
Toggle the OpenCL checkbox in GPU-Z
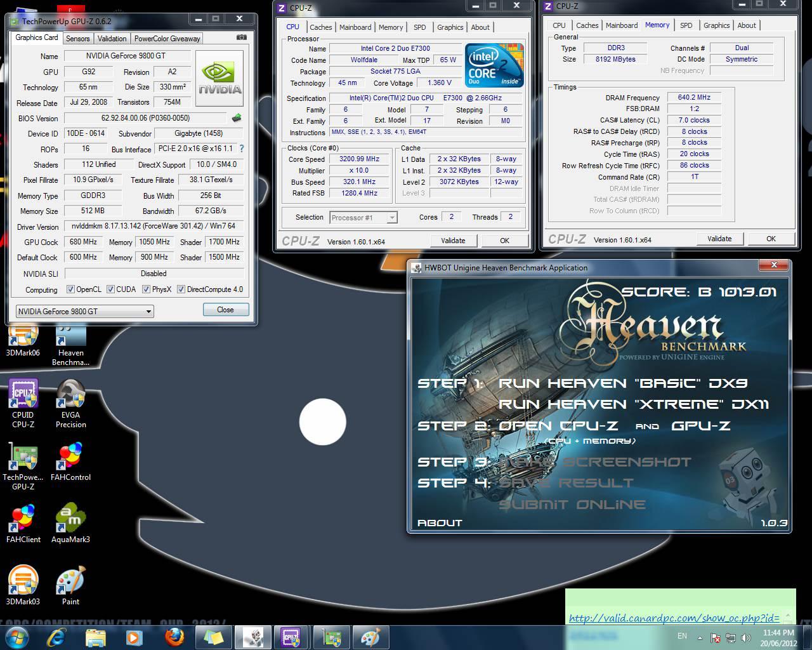pyautogui.click(x=70, y=289)
